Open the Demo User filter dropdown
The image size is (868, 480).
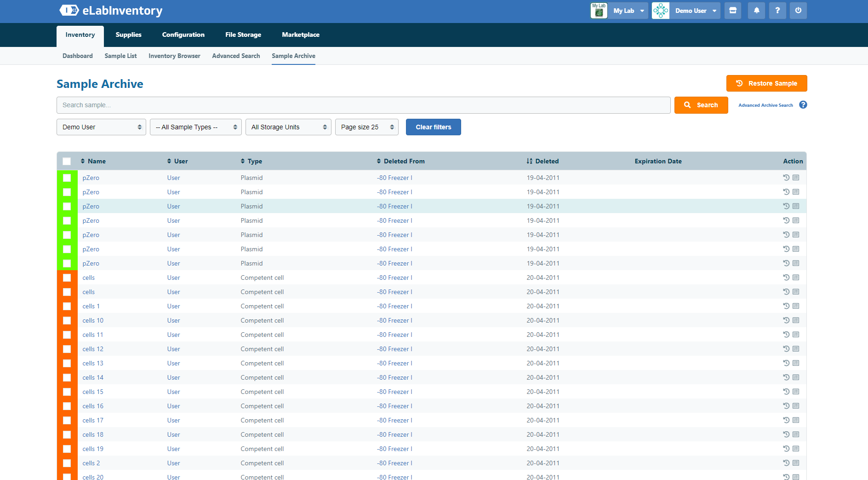tap(101, 127)
